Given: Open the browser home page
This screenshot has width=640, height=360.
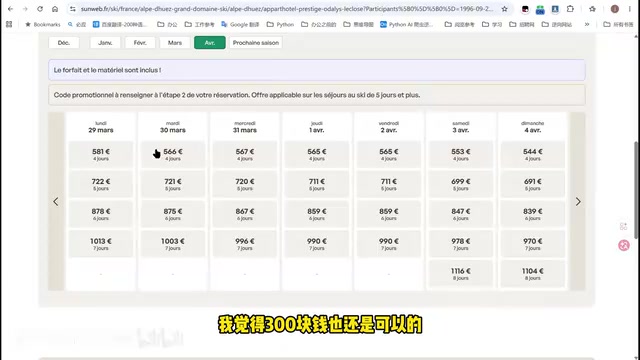Looking at the screenshot, I should pos(55,9).
